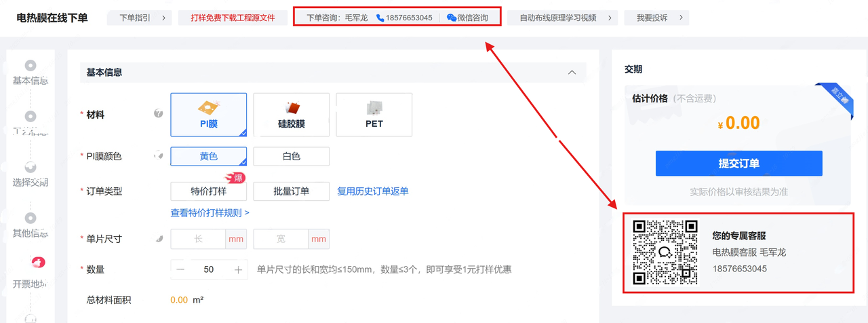The width and height of the screenshot is (868, 323).
Task: Click the 基本信息 step circle in sidebar
Action: click(31, 66)
